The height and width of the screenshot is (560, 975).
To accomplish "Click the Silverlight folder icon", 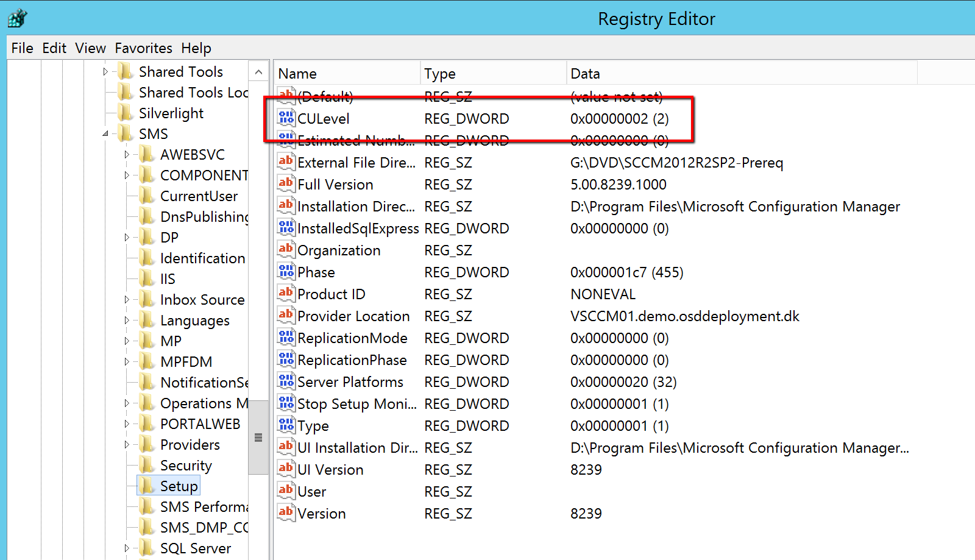I will tap(126, 113).
